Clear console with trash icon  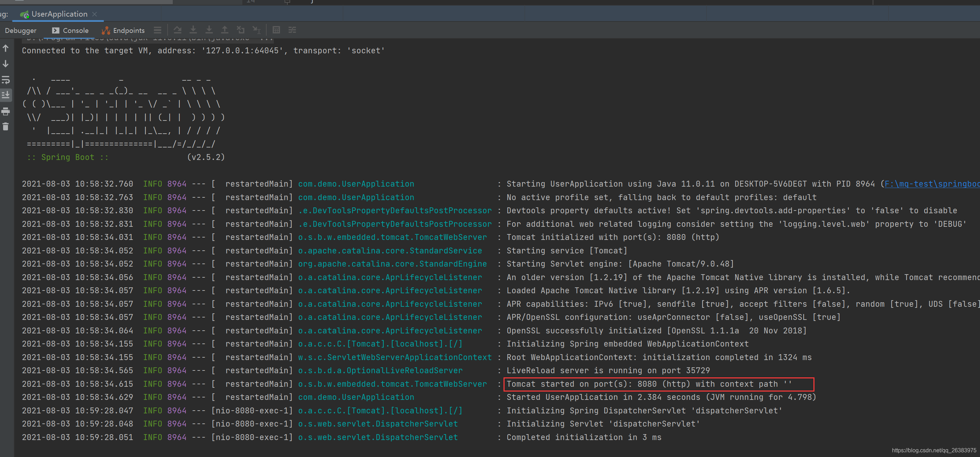click(x=6, y=127)
